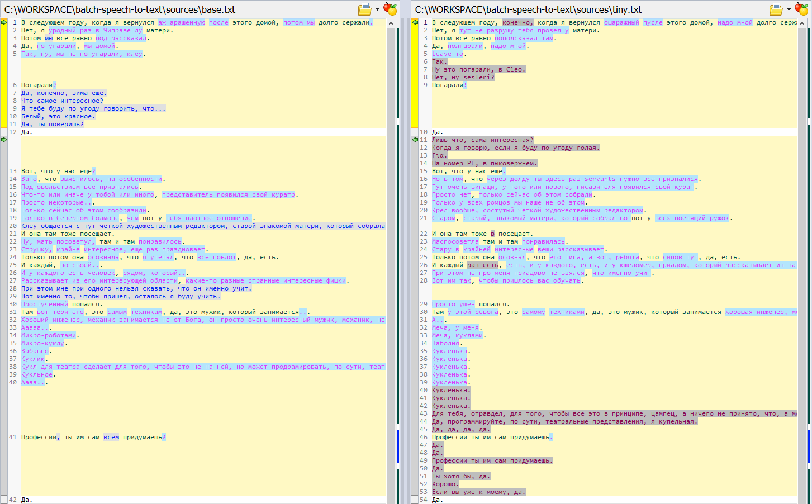Click line 52 'Хорошо.' in tiny.txt pane
This screenshot has width=812, height=504.
444,484
